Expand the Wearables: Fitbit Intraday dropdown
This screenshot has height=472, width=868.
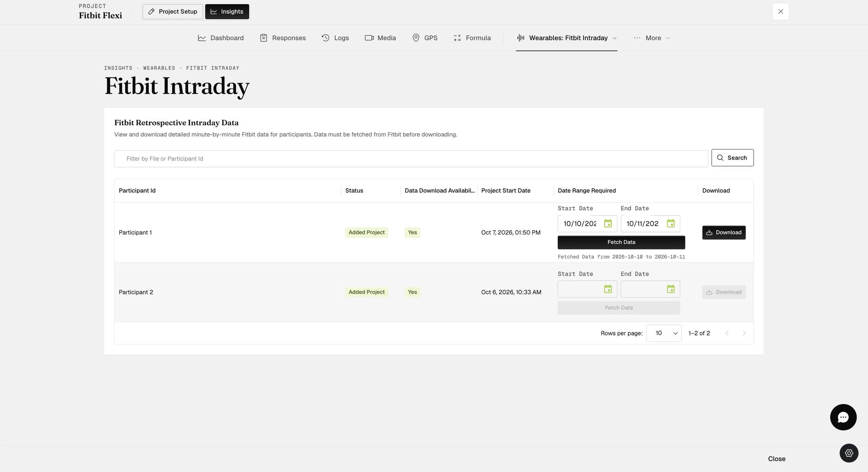[x=567, y=38]
